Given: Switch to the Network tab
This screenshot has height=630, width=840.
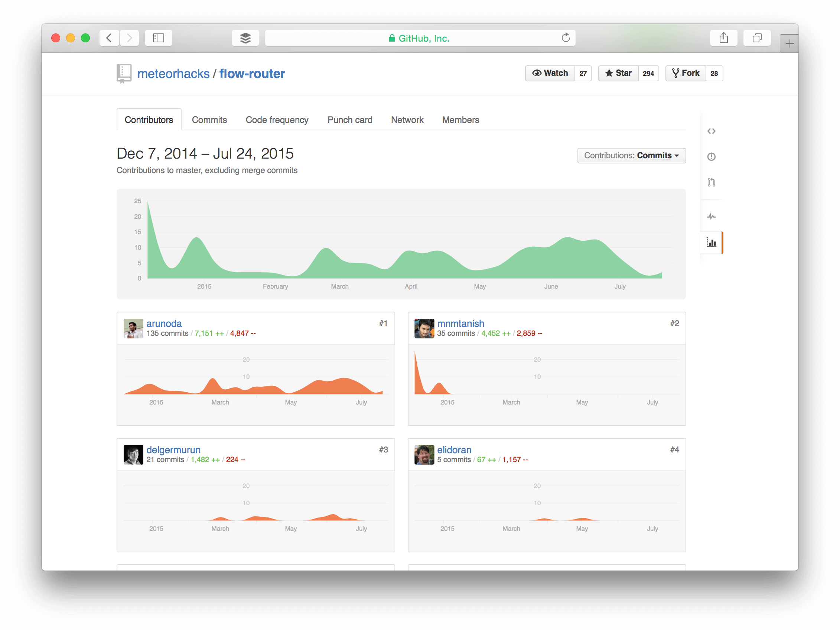Looking at the screenshot, I should pos(407,120).
